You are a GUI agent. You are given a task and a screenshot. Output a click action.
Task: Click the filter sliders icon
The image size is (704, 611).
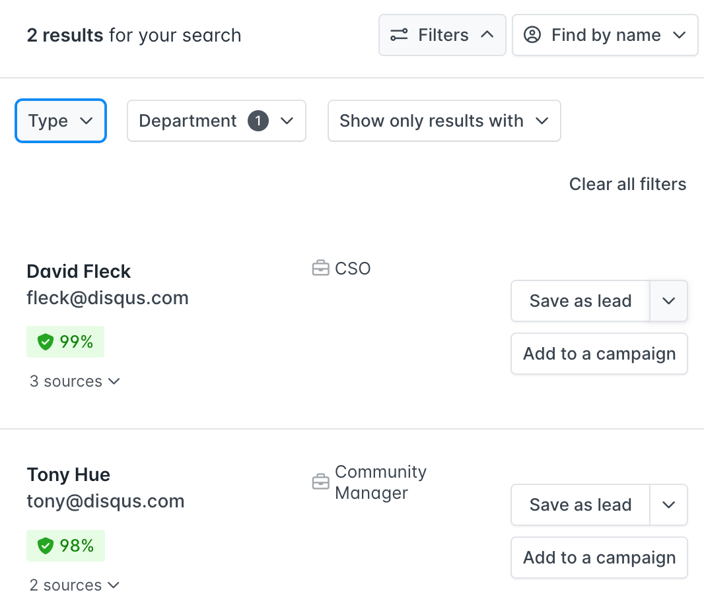coord(399,35)
